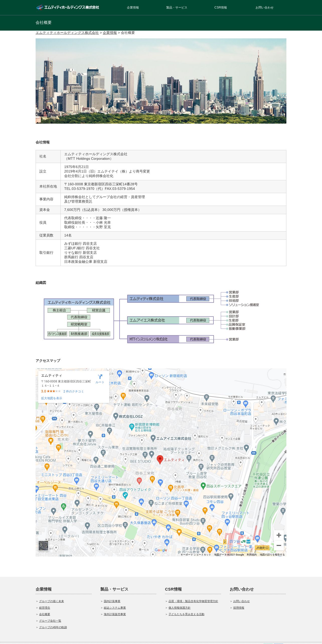
Task: Switch to satellite view thumbnail on map
Action: click(x=43, y=546)
